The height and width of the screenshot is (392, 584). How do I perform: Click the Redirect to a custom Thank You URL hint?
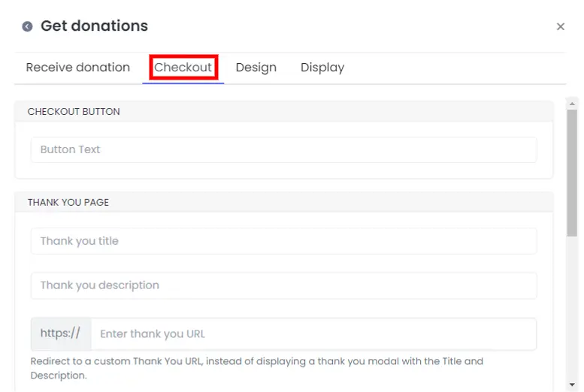[256, 368]
